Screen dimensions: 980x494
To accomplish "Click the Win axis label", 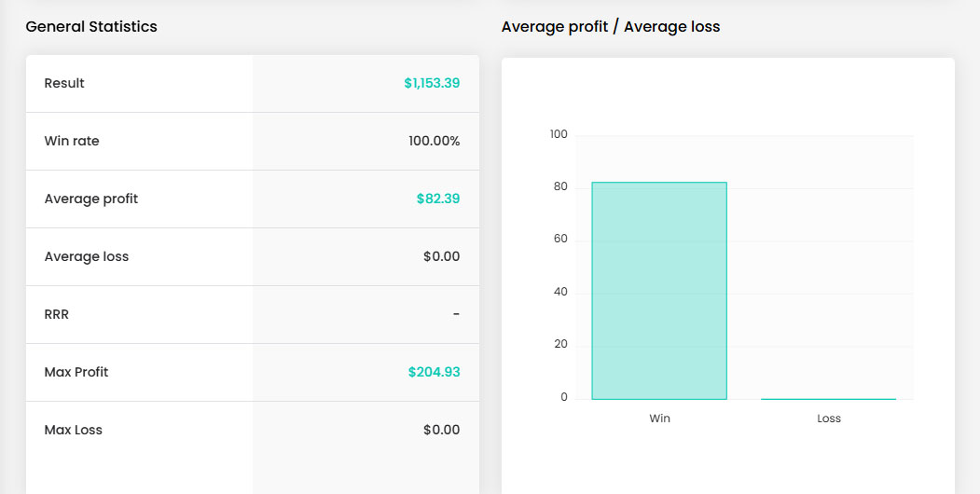I will pyautogui.click(x=659, y=419).
